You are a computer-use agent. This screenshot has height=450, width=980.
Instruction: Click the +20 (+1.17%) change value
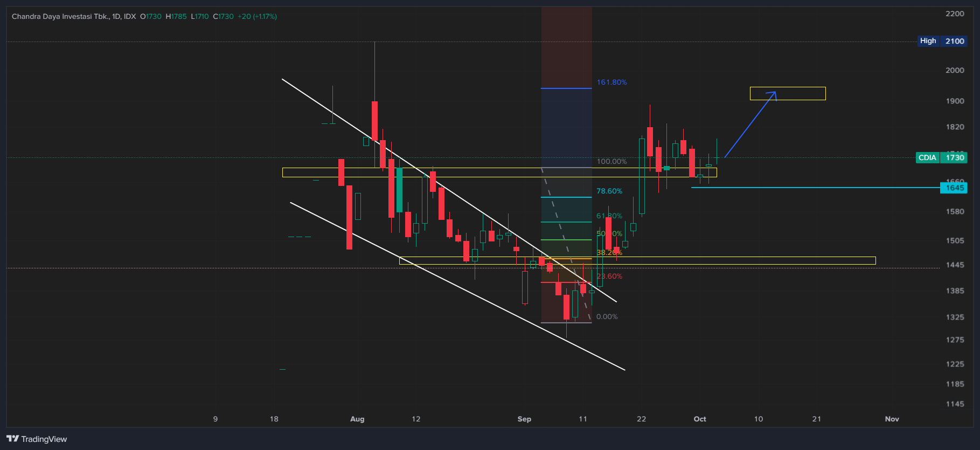258,17
